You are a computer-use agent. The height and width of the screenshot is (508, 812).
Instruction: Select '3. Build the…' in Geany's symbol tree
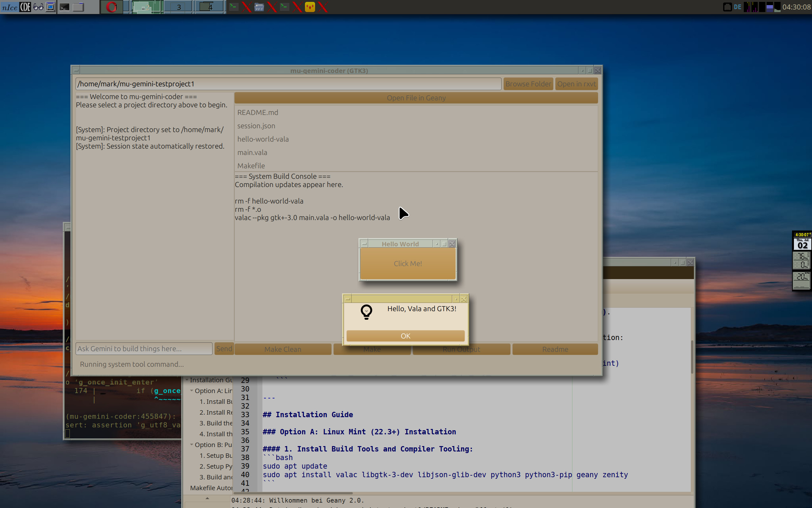pos(216,423)
